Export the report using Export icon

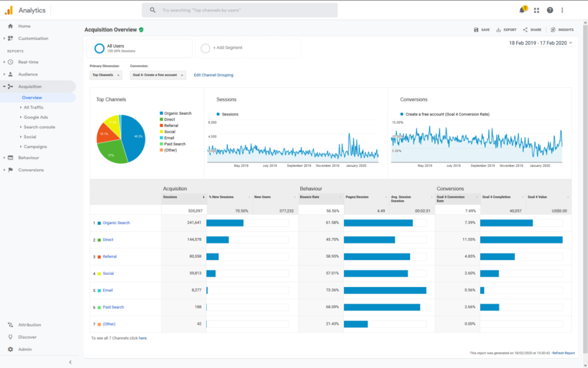tap(498, 30)
